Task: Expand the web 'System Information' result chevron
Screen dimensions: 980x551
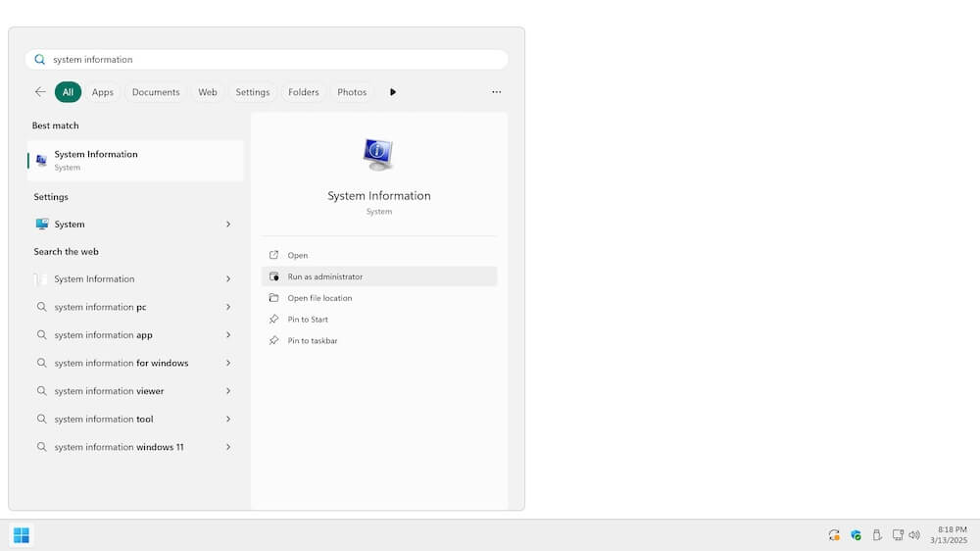Action: pos(228,279)
